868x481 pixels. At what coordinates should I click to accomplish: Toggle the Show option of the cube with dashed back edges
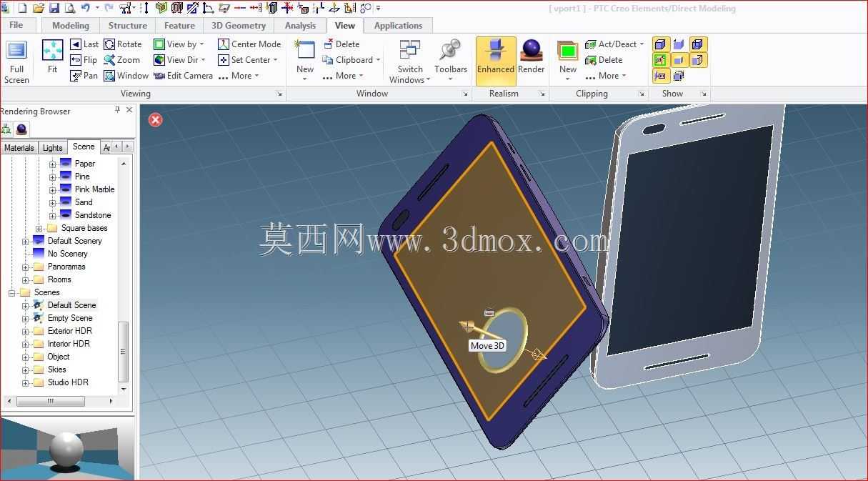(x=698, y=60)
